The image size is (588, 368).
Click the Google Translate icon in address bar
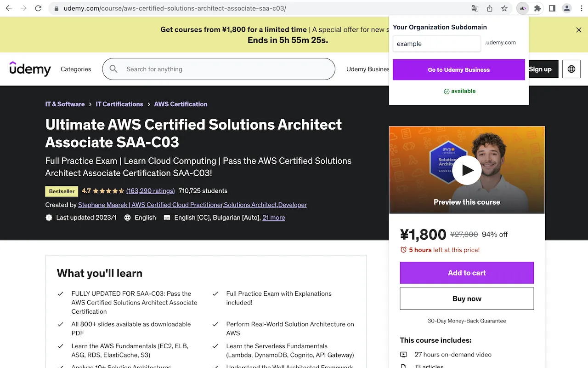click(475, 8)
